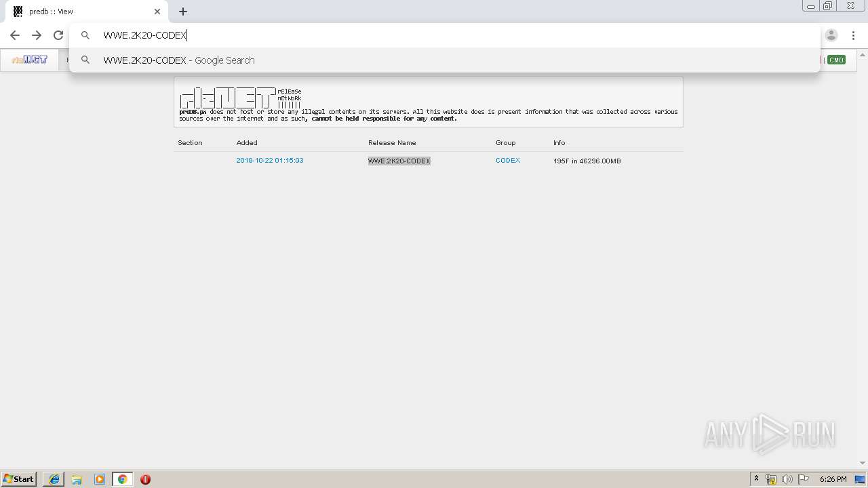
Task: Open the 2019-10-22 01:15:03 added date link
Action: [270, 161]
